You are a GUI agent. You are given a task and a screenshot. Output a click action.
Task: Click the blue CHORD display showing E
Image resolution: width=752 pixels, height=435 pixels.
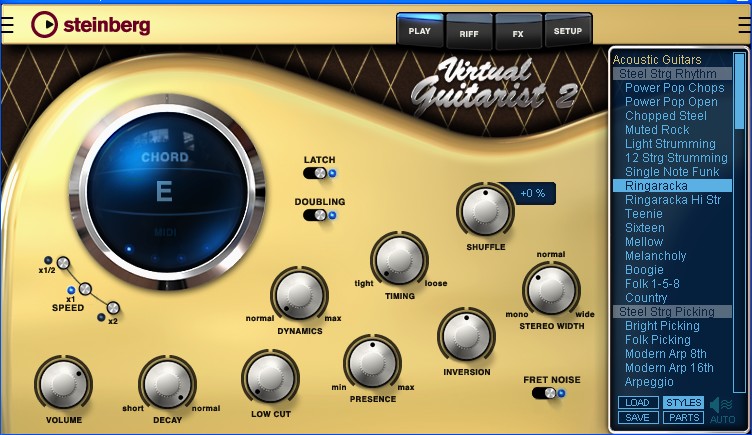(x=166, y=192)
